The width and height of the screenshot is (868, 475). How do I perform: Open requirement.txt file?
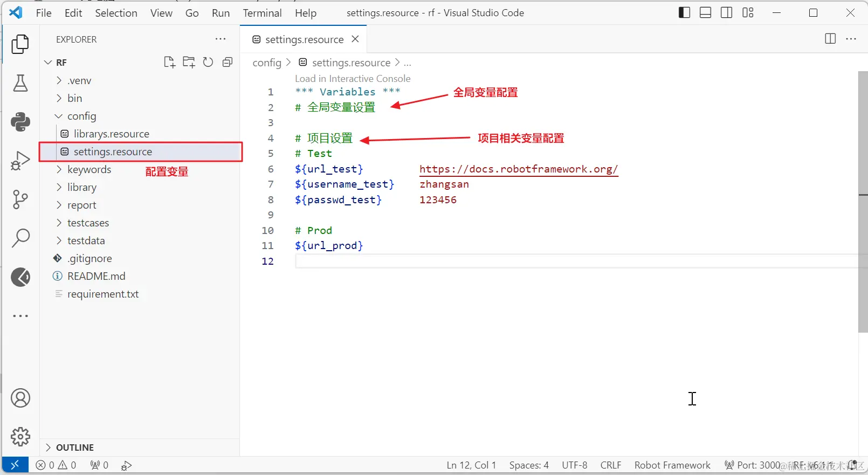point(140,294)
